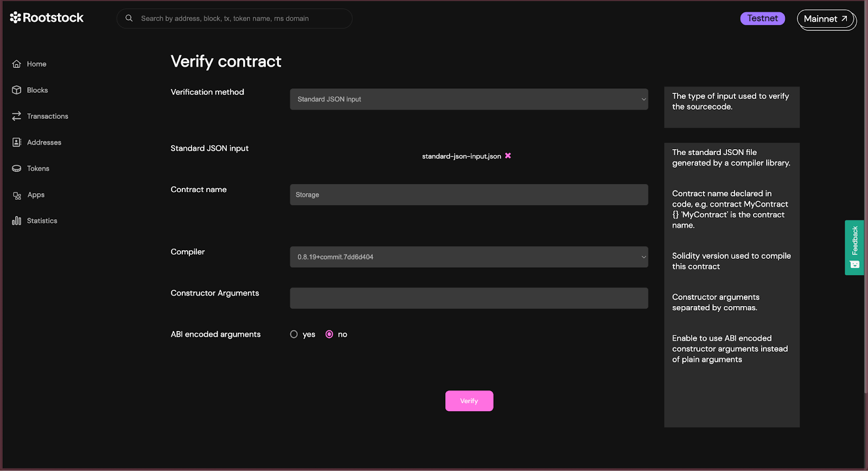Image resolution: width=868 pixels, height=471 pixels.
Task: Select yes for ABI encoded arguments
Action: (x=294, y=334)
